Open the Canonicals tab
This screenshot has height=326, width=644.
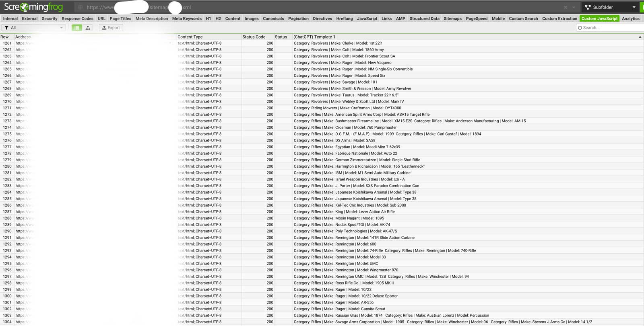[273, 18]
